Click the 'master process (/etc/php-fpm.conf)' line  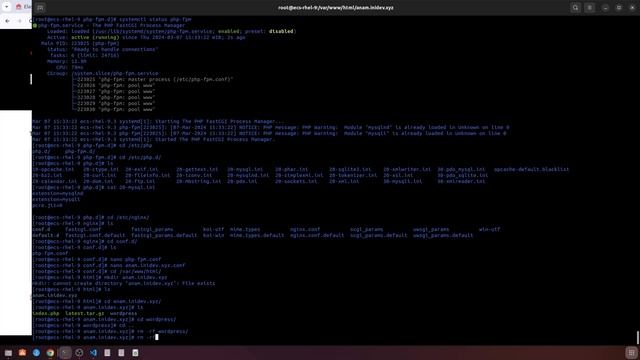(152, 79)
